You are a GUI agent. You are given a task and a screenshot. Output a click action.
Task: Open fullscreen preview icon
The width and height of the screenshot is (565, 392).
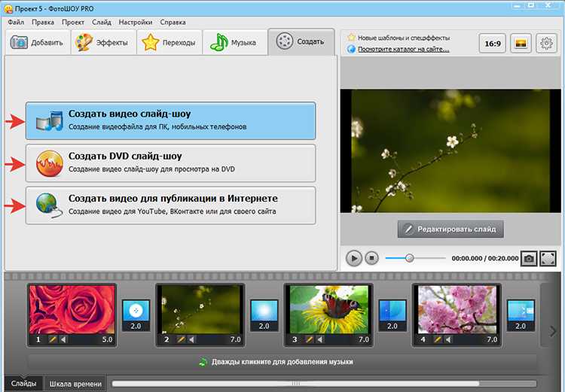(548, 259)
